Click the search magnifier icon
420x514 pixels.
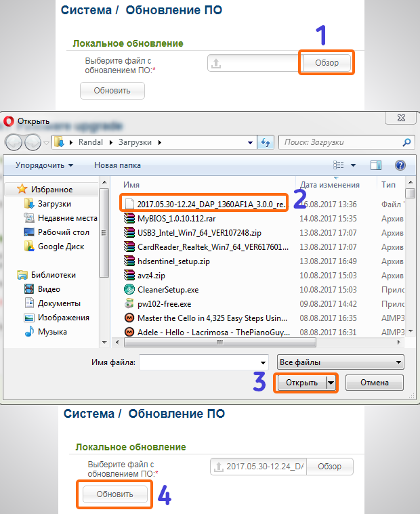click(406, 143)
